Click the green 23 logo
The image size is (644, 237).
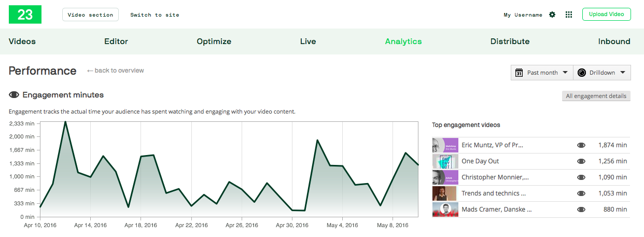click(25, 15)
